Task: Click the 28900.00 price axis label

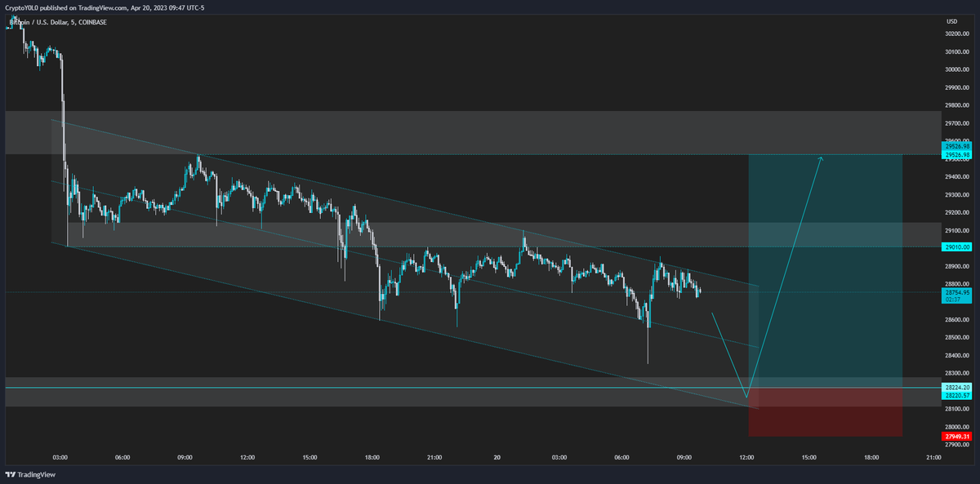Action: [x=957, y=266]
